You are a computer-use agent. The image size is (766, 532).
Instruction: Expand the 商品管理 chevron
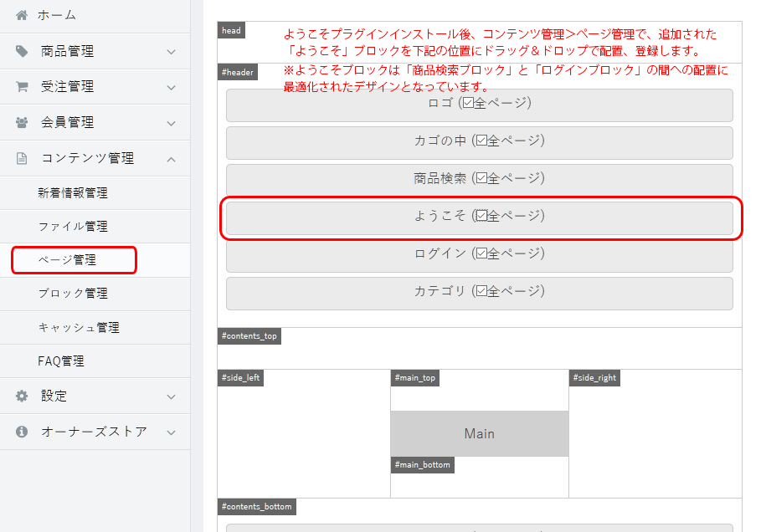pos(171,52)
